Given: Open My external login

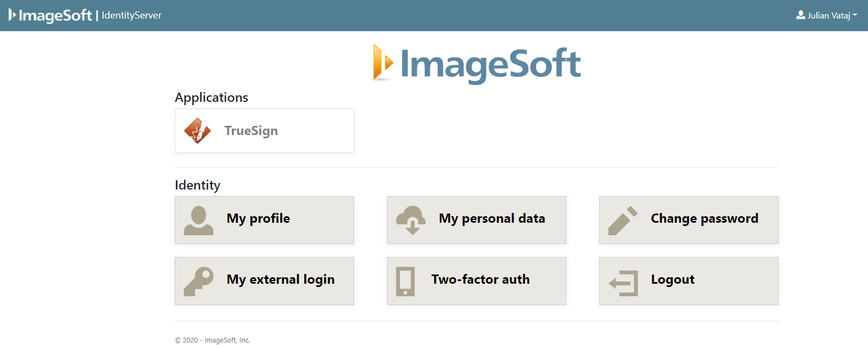Looking at the screenshot, I should point(264,281).
